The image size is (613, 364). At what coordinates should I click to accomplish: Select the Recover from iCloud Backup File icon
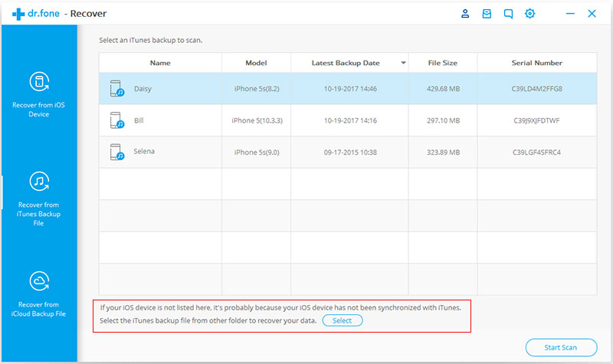[x=39, y=281]
